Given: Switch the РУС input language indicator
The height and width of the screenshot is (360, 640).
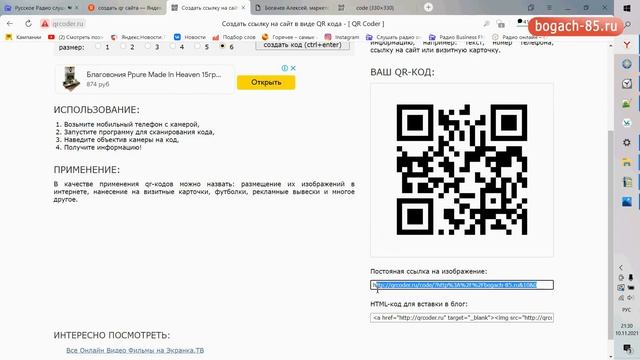Looking at the screenshot, I should coord(627,310).
